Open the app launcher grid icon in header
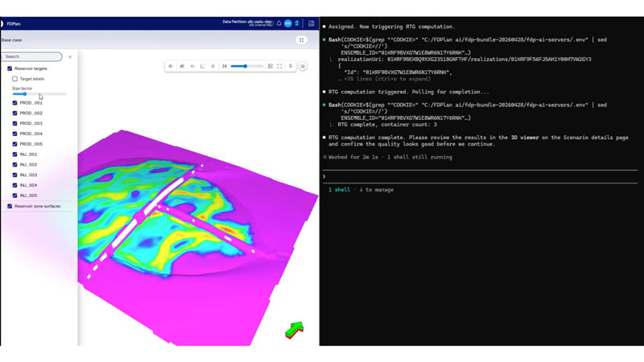The width and height of the screenshot is (644, 362). pos(312,23)
